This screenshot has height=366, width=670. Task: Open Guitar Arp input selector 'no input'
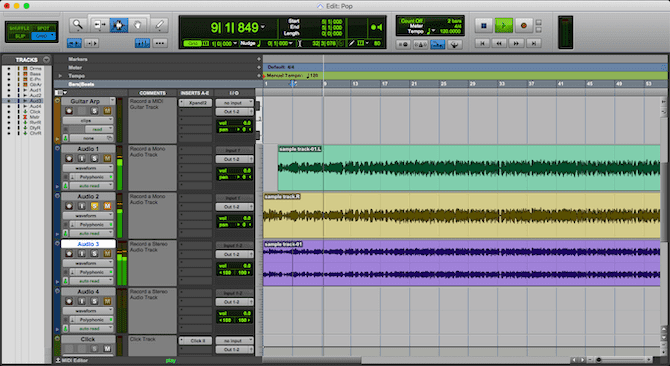coord(234,103)
